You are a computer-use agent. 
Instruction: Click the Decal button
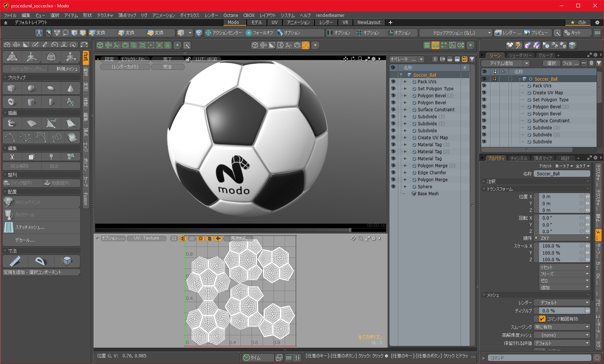tap(41, 240)
